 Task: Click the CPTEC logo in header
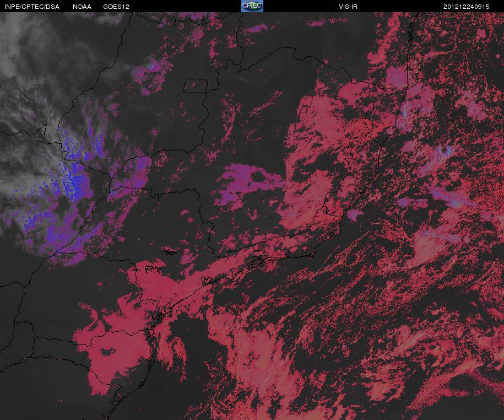252,6
